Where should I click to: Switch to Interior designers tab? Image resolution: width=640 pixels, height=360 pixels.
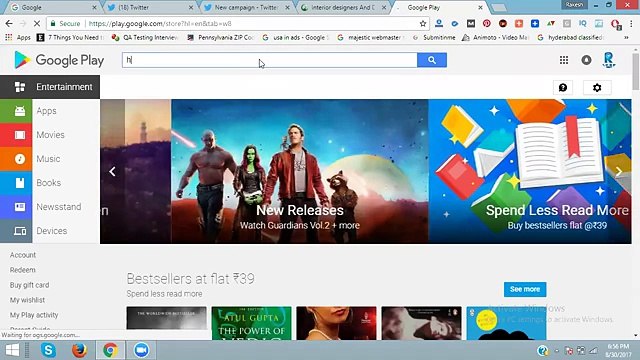click(x=343, y=7)
